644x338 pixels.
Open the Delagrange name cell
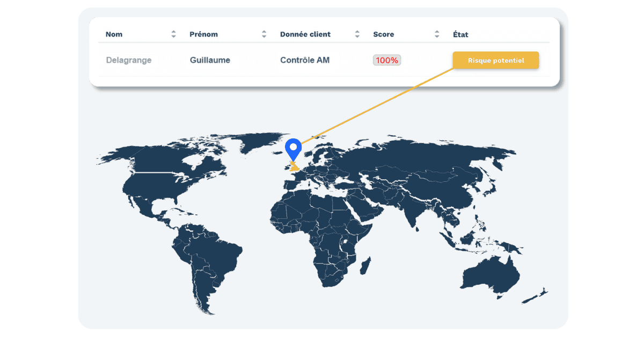(129, 60)
